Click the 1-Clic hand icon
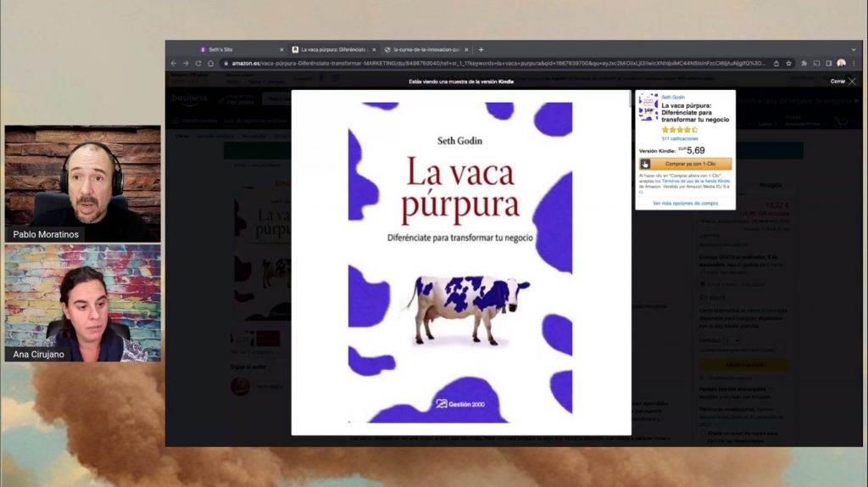Image resolution: width=868 pixels, height=487 pixels. pyautogui.click(x=645, y=164)
